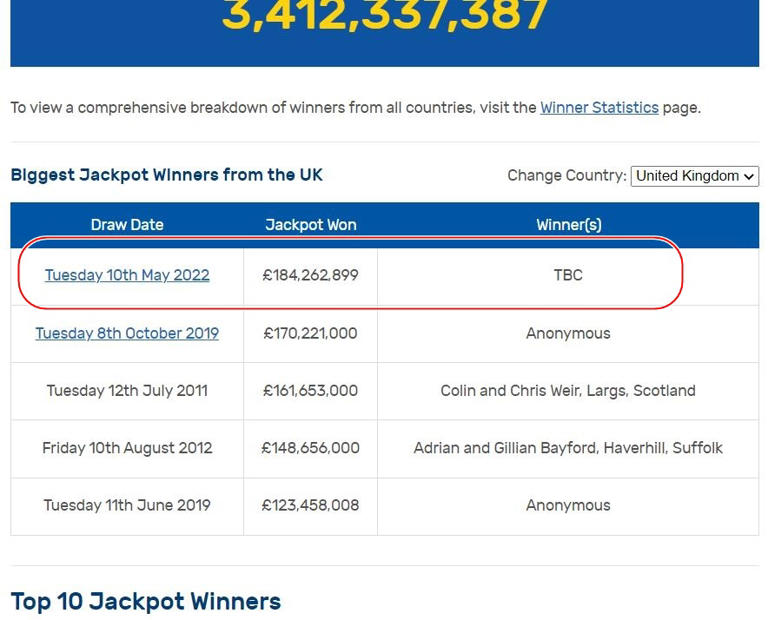This screenshot has width=768, height=620.
Task: Click the £123,458,008 jackpot amount
Action: pos(311,505)
